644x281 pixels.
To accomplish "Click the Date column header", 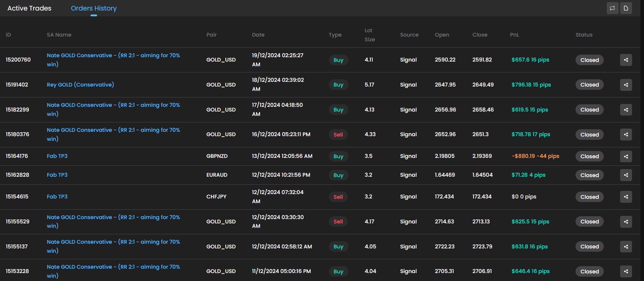I will tap(258, 35).
